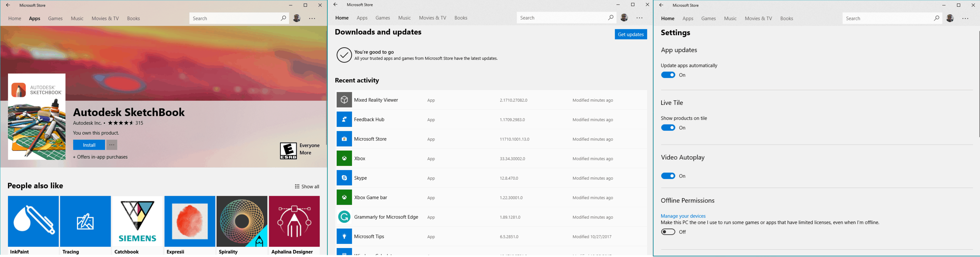Click the Mixed Reality Viewer app icon
This screenshot has width=980, height=257.
[344, 100]
